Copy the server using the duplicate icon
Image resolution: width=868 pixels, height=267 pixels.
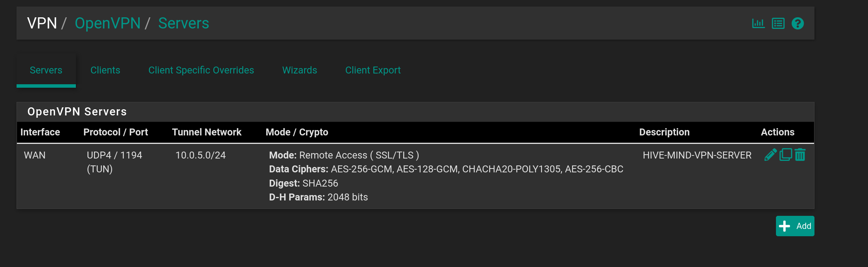(x=786, y=155)
